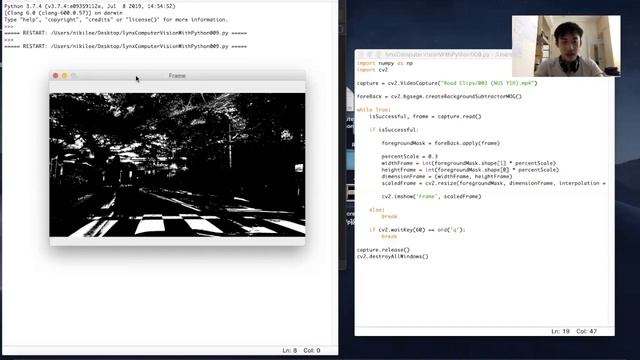Click "Col: 47" in the editor status bar
This screenshot has width=640, height=360.
point(587,331)
